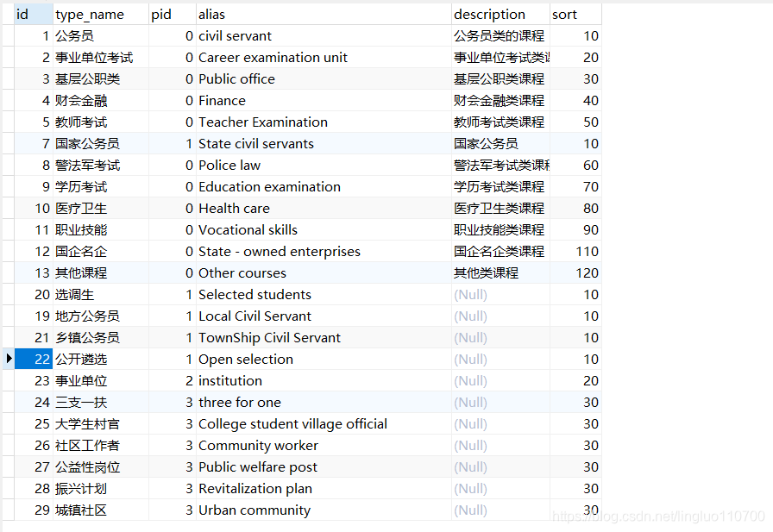The width and height of the screenshot is (773, 532).
Task: Select the alias cell 'Career examination unit'
Action: [x=324, y=58]
